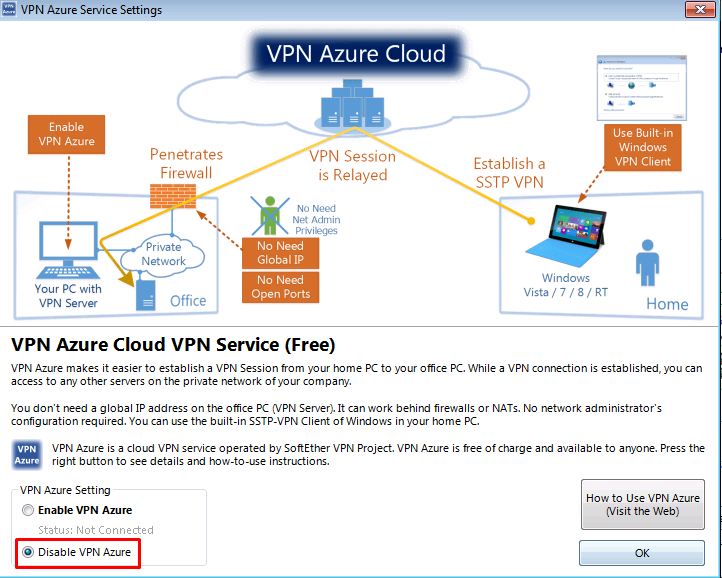Image resolution: width=722 pixels, height=578 pixels.
Task: Click the Penetrates Firewall label
Action: pos(186,163)
